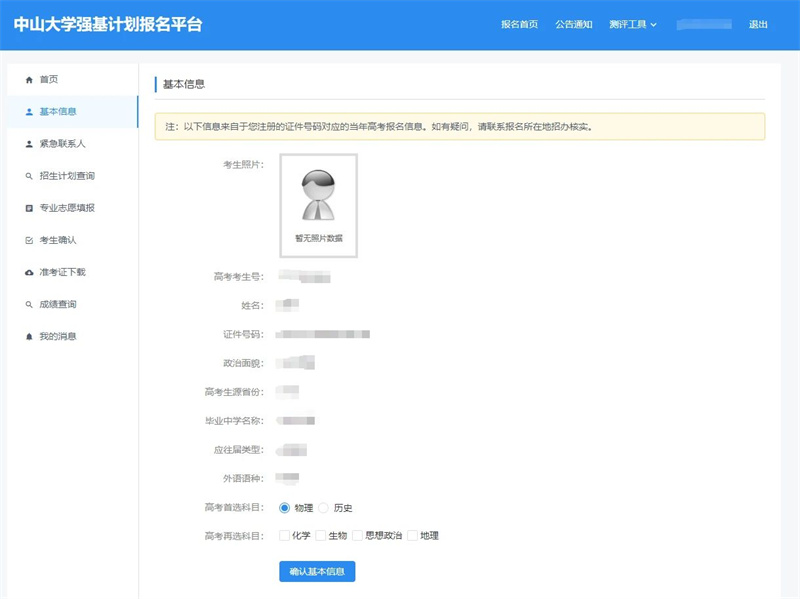This screenshot has height=599, width=800.
Task: Click the search icon beside 成绩查询
Action: [x=29, y=305]
